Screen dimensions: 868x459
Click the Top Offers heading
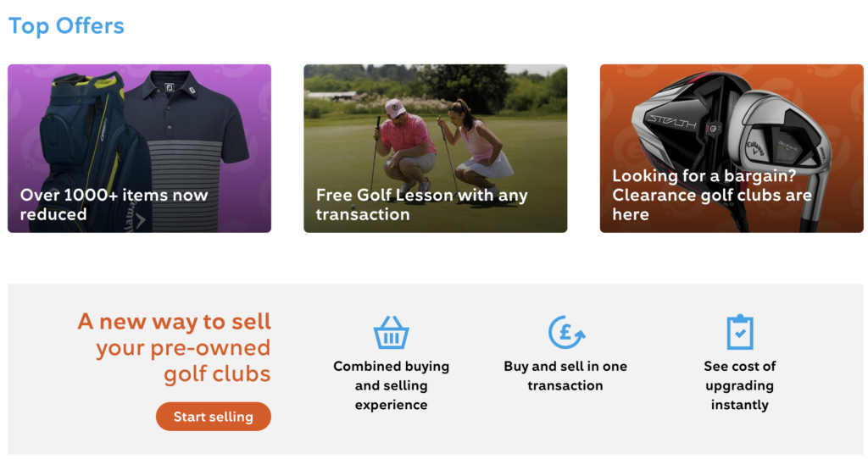[x=66, y=25]
